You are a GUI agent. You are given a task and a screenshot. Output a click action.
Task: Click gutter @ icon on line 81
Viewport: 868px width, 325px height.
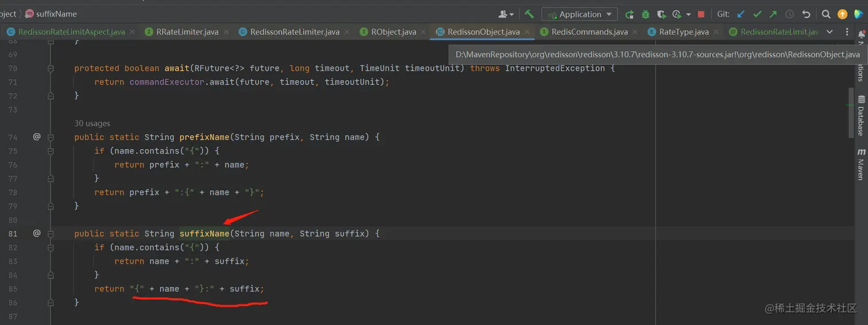coord(37,233)
